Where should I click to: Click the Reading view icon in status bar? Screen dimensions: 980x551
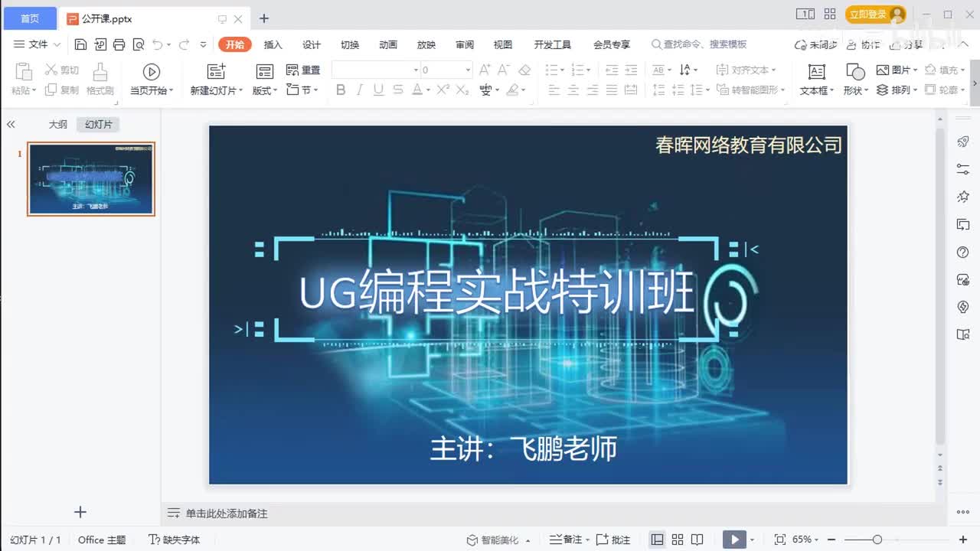(x=697, y=540)
